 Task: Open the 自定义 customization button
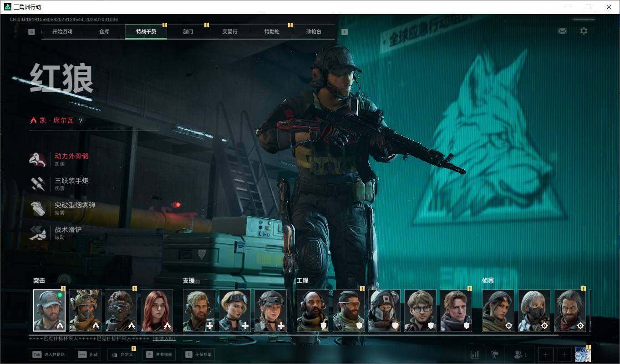[x=122, y=354]
